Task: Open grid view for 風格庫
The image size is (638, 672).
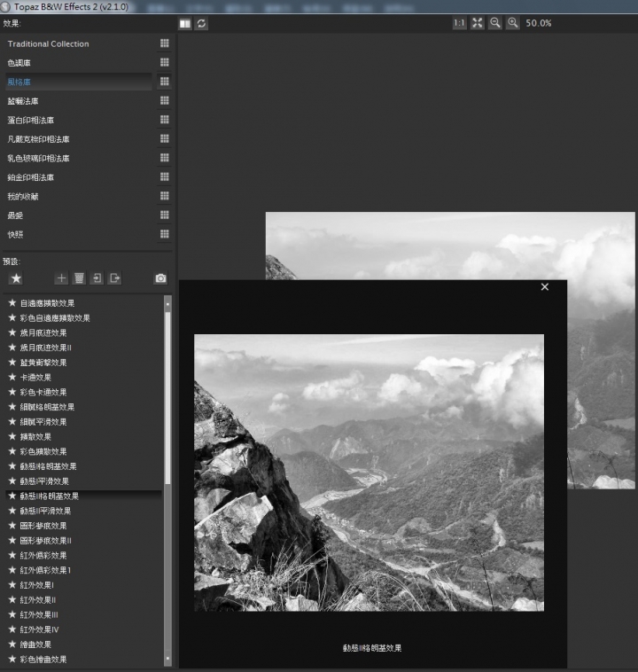Action: click(x=165, y=82)
